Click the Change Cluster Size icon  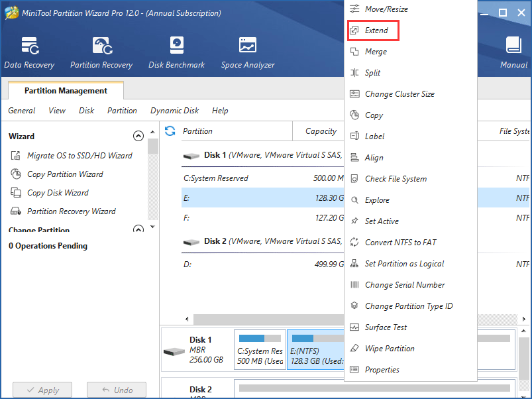[354, 94]
